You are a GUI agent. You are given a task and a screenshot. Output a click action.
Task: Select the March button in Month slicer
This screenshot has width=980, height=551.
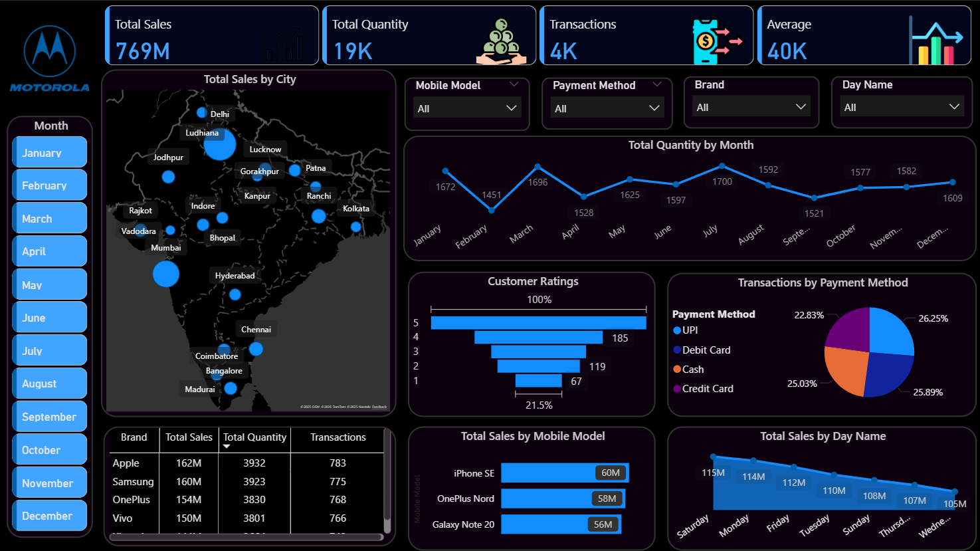tap(50, 219)
